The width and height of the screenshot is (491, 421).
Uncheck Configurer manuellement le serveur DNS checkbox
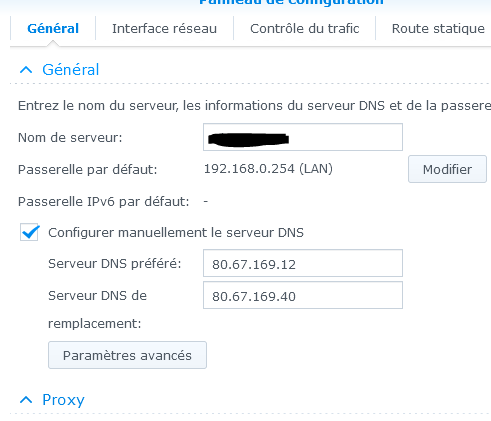[x=29, y=232]
